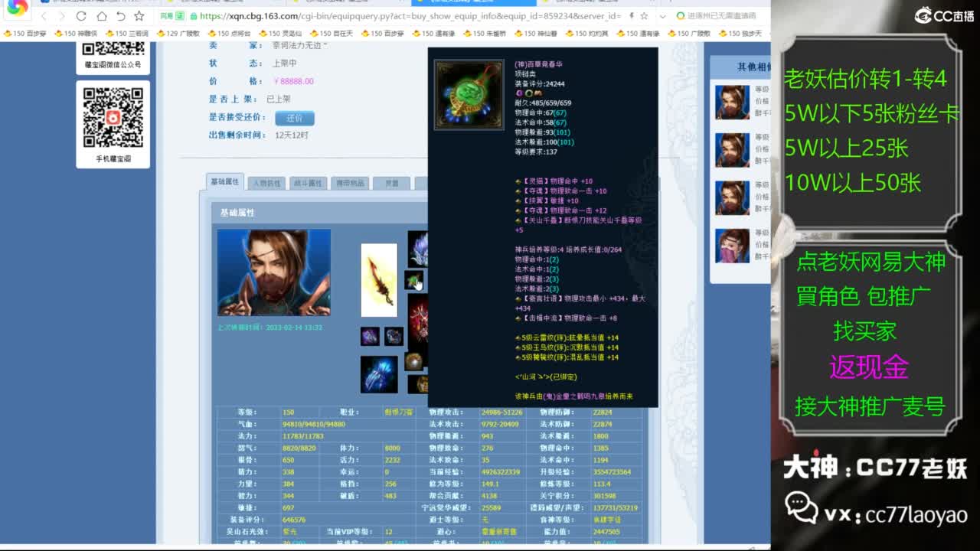Viewport: 980px width, 551px height.
Task: Click the 升级经验 value 3554723564
Action: tap(612, 472)
